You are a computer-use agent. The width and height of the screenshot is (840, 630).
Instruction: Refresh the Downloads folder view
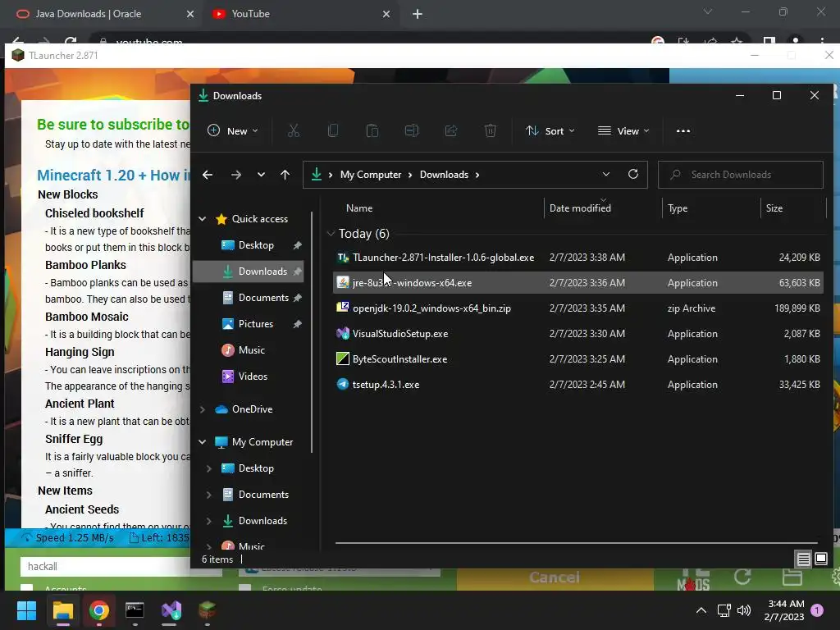coord(633,174)
